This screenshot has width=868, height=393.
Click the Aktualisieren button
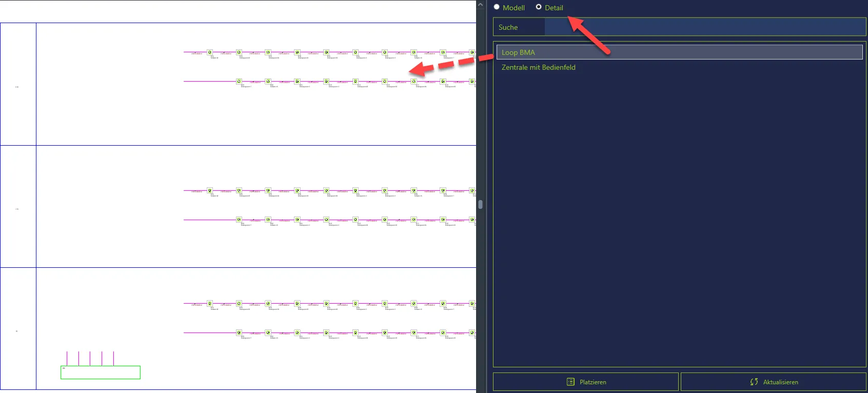point(774,382)
